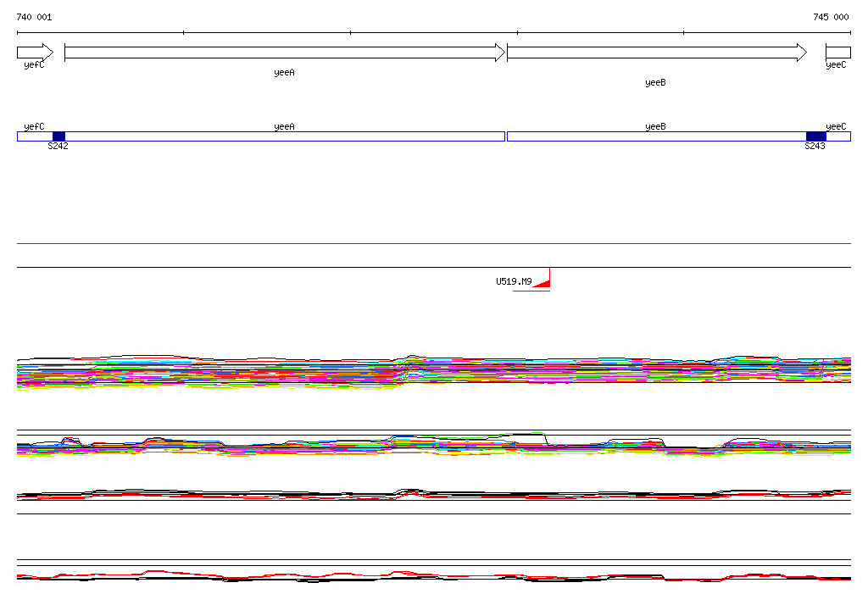Click the yeeB label under the arrow
This screenshot has width=868, height=605.
(x=655, y=82)
